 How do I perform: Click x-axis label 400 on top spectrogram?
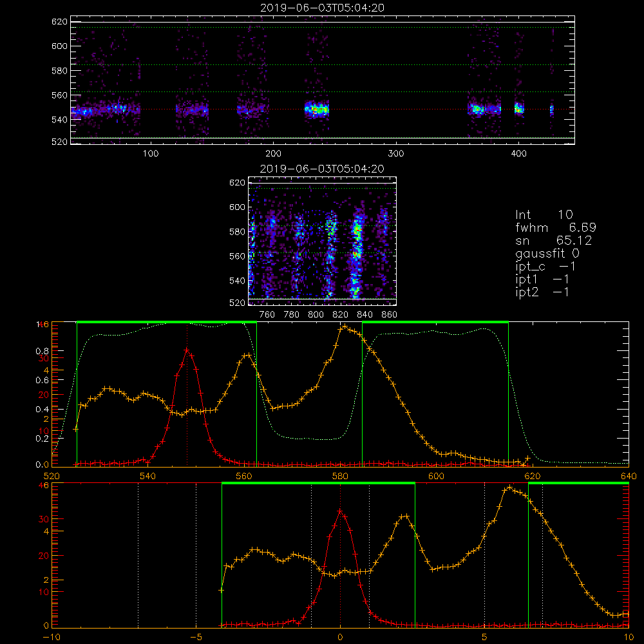(518, 154)
